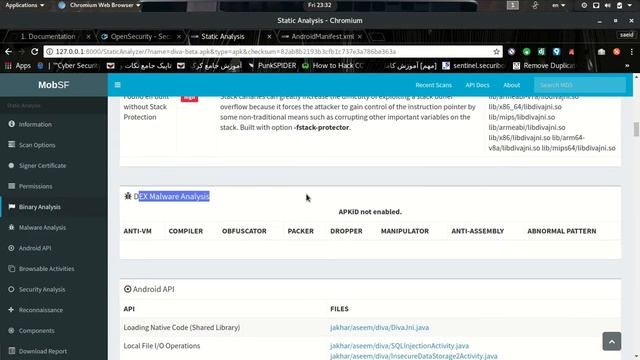Open Chromium Web Browser panel menu
Viewport: 640px width, 360px height.
click(99, 5)
